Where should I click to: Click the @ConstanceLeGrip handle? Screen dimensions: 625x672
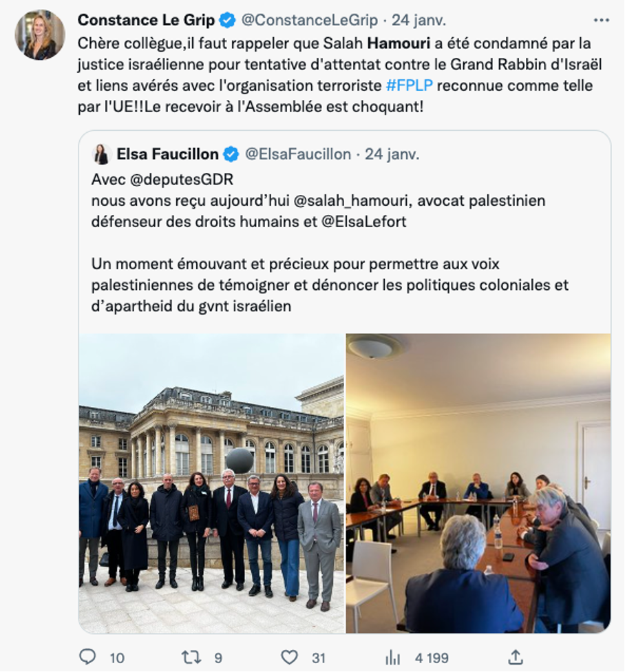(311, 21)
